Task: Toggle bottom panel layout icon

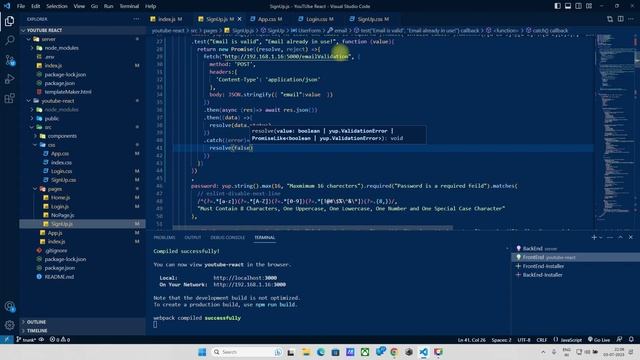Action: coord(568,6)
